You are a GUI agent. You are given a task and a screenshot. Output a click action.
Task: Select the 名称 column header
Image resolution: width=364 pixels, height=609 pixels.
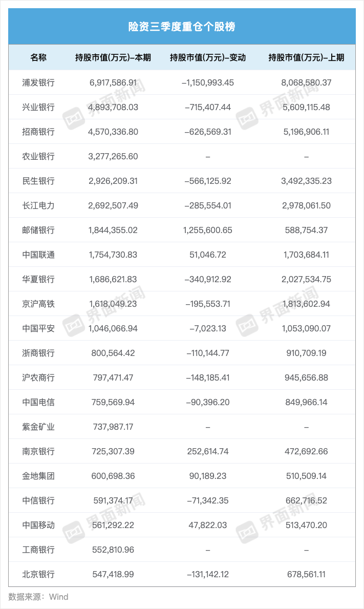(38, 58)
